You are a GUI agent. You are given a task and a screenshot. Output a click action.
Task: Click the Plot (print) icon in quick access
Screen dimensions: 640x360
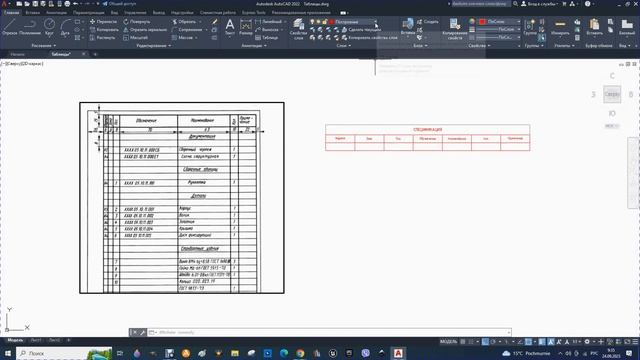tap(67, 4)
